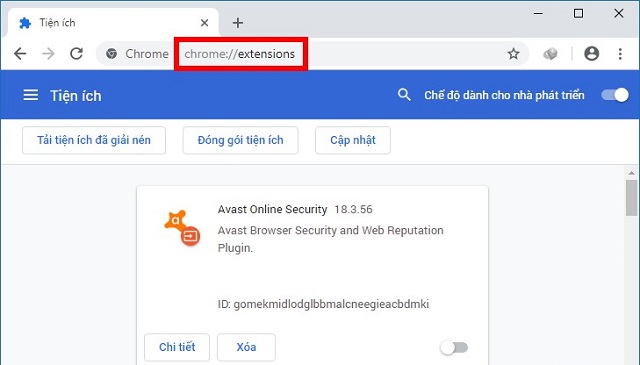Turn off developer mode switch
Viewport: 640px width, 365px height.
pos(615,95)
